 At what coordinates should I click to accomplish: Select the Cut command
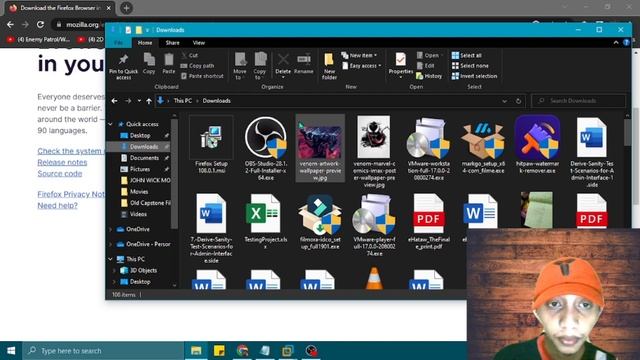(x=190, y=55)
